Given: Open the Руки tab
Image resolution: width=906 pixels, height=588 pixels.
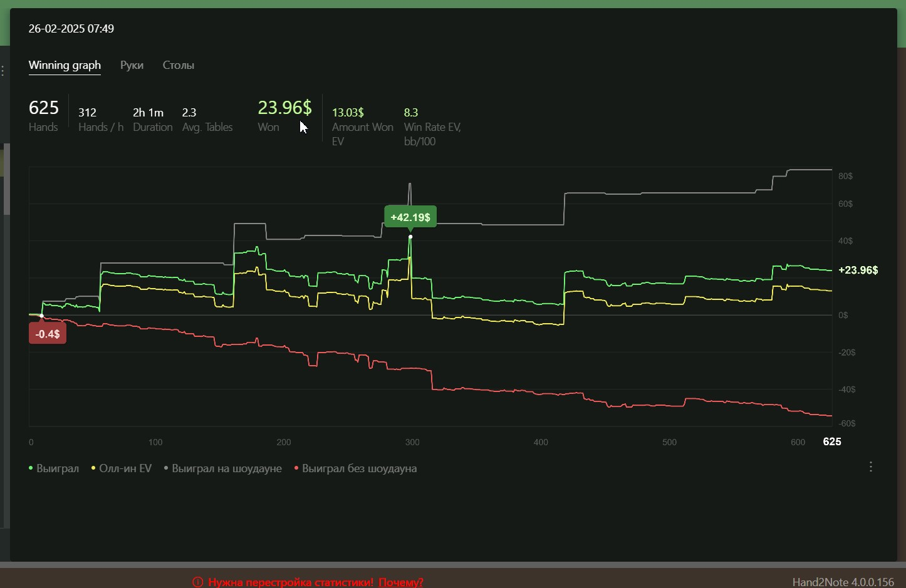Looking at the screenshot, I should pyautogui.click(x=132, y=65).
